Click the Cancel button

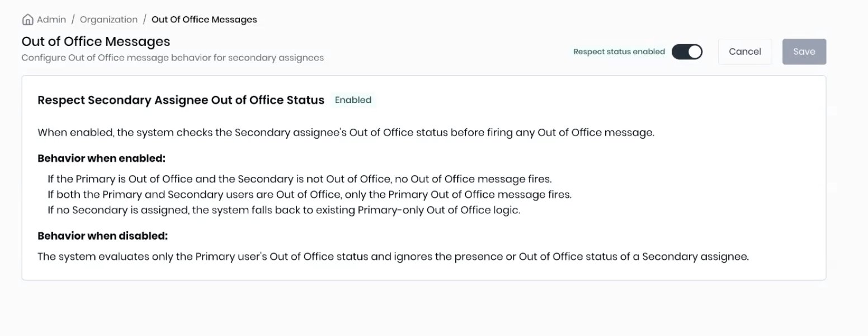coord(744,51)
